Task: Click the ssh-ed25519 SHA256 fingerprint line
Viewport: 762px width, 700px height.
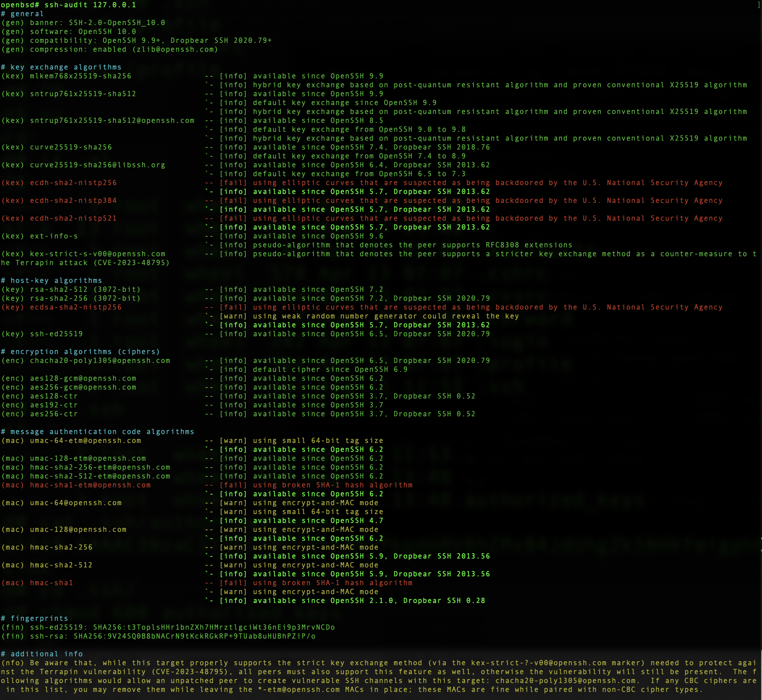Action: point(168,627)
